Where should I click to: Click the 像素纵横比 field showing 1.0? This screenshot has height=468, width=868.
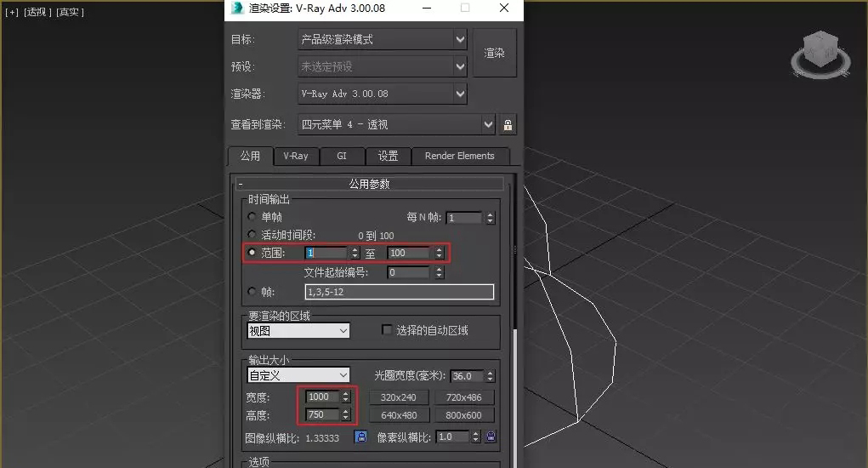click(453, 437)
